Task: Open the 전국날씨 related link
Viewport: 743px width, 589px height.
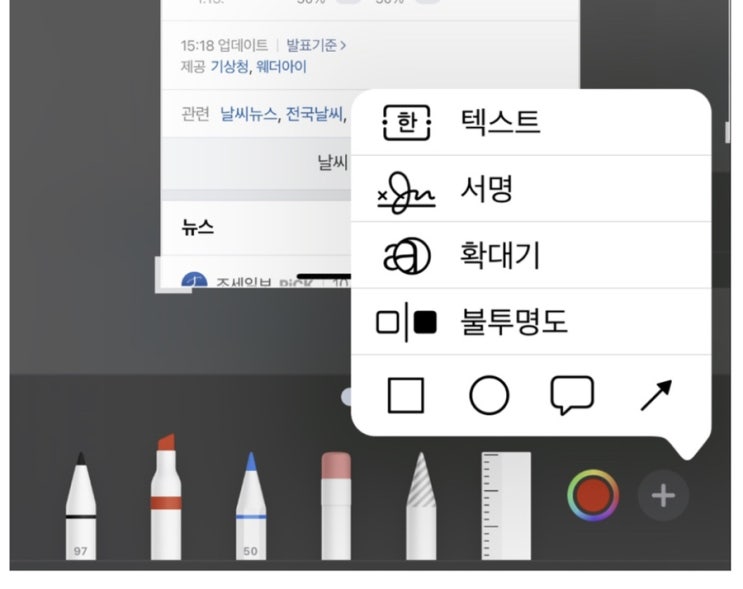Action: coord(315,114)
